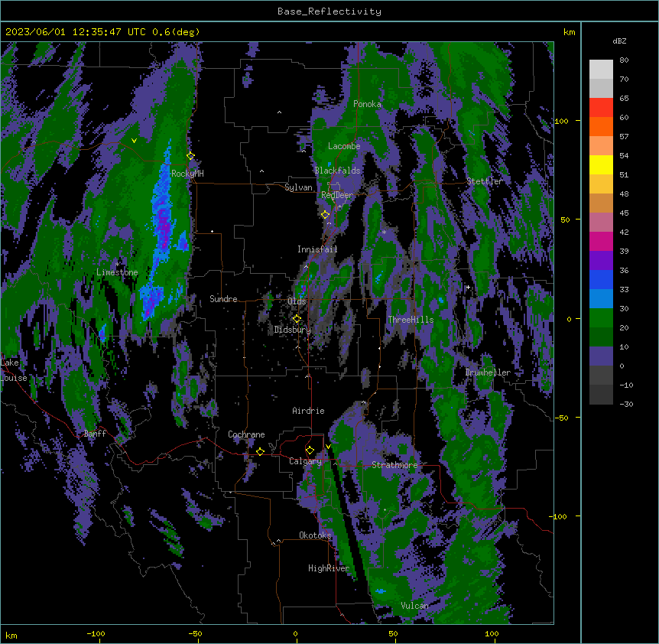Click the Stettler city label
This screenshot has width=659, height=644.
[x=485, y=181]
